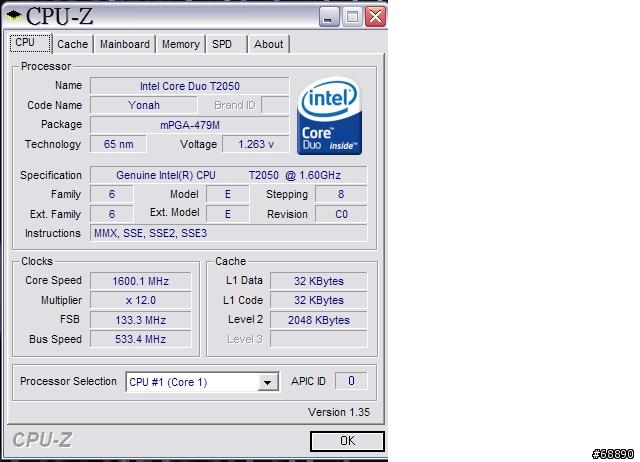Image resolution: width=640 pixels, height=462 pixels.
Task: Click the Ext. Model value E
Action: click(228, 214)
